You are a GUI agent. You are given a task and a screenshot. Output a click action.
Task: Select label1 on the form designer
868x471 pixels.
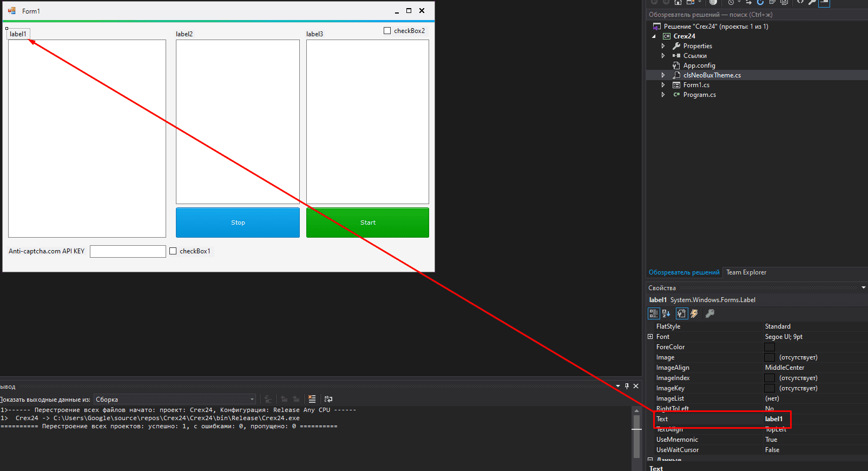pos(18,34)
